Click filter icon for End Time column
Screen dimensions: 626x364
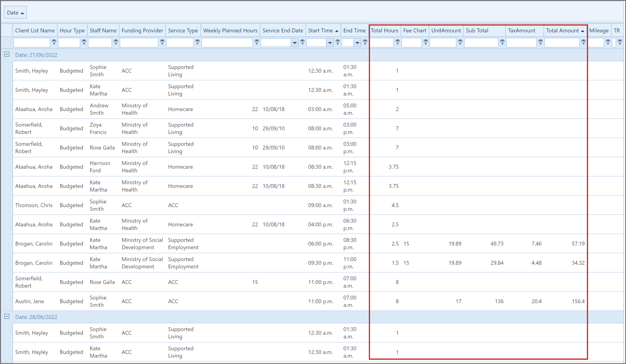365,42
